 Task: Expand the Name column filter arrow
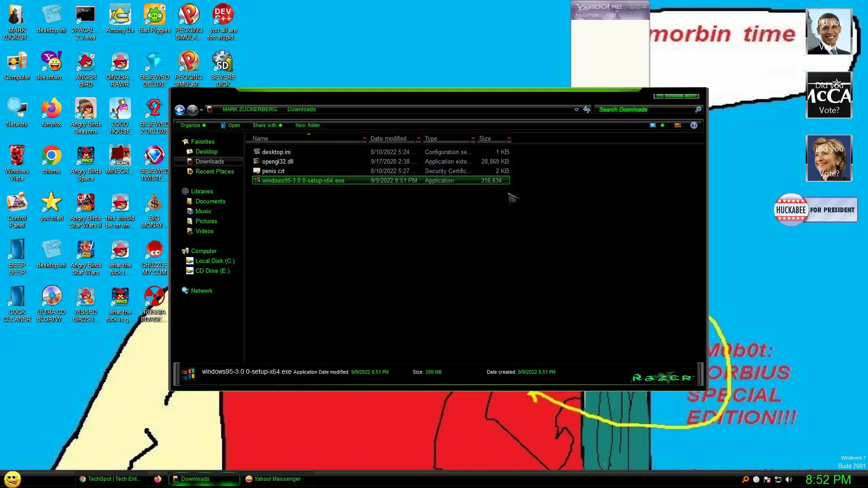tap(364, 139)
